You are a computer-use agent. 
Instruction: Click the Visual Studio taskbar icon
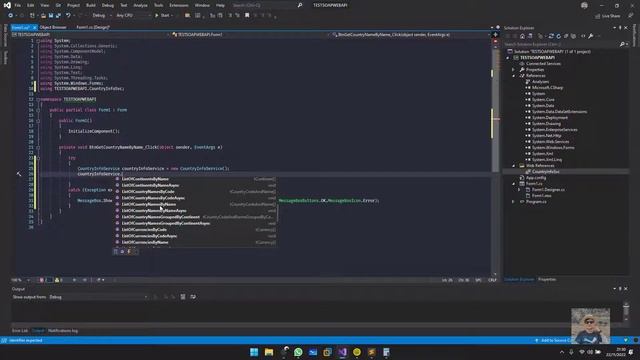tap(342, 352)
